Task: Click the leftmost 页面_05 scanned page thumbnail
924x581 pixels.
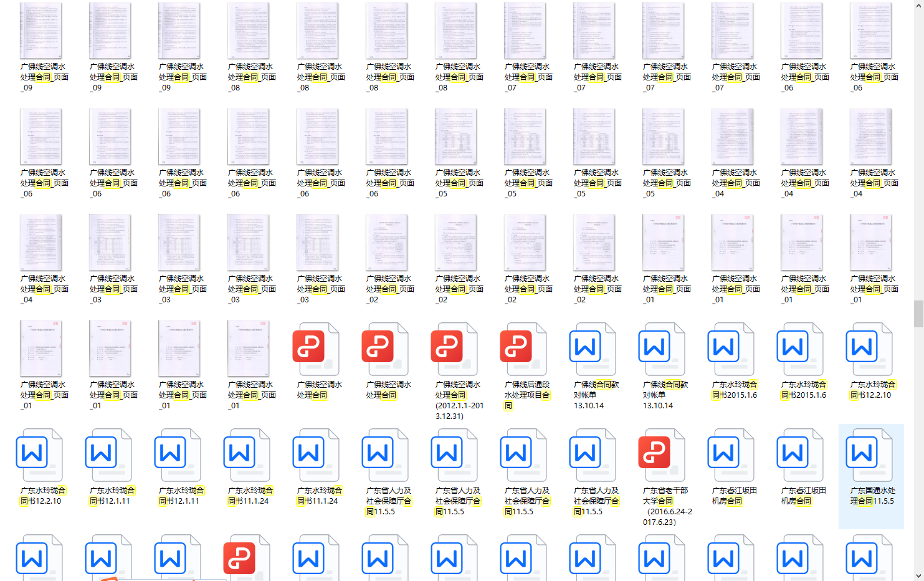Action: pos(456,137)
